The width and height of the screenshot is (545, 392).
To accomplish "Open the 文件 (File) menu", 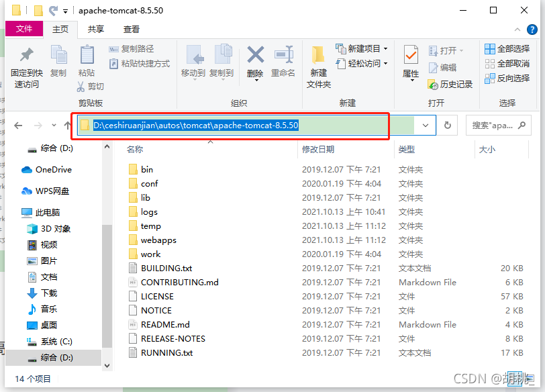I will tap(24, 29).
